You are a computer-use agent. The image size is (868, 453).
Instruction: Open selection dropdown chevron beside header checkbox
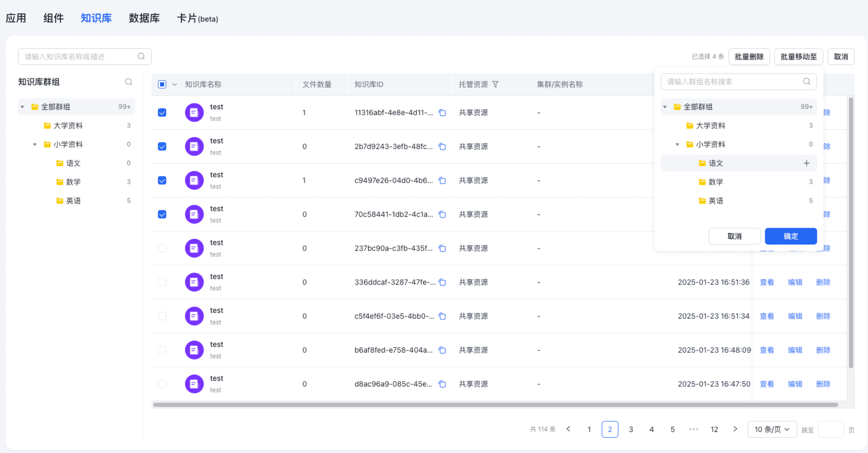[174, 84]
